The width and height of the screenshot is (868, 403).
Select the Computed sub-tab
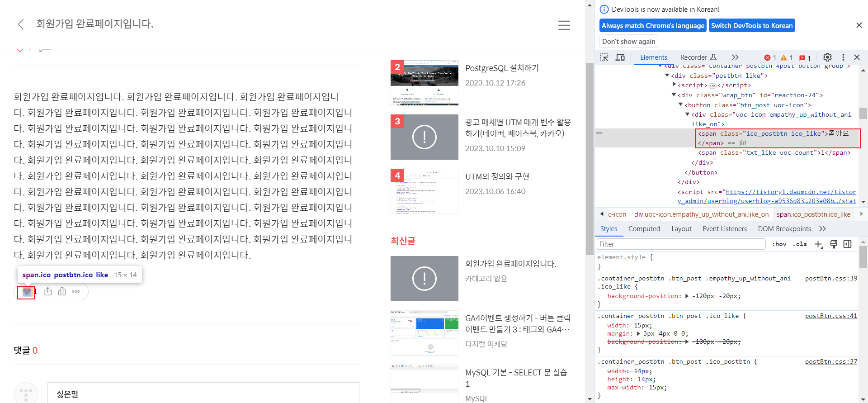tap(644, 229)
